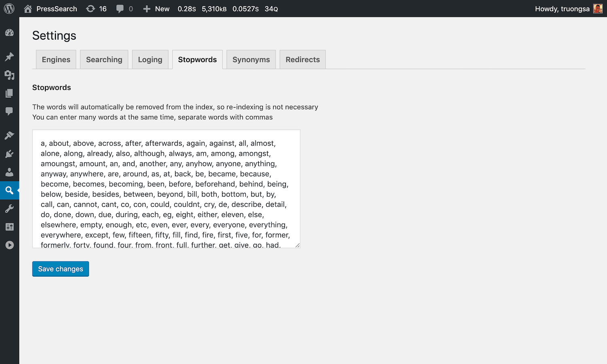Click the word 'elsewhere' in the list
This screenshot has width=607, height=364.
[58, 225]
